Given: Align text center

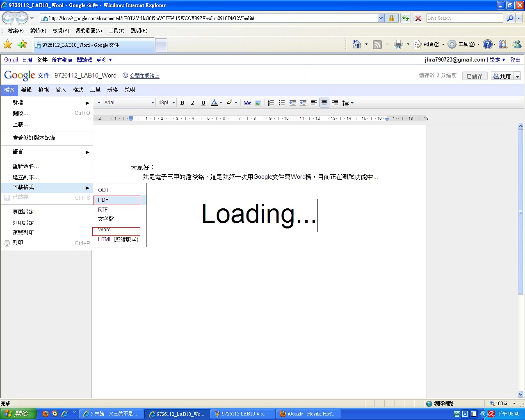Looking at the screenshot, I should tap(324, 103).
